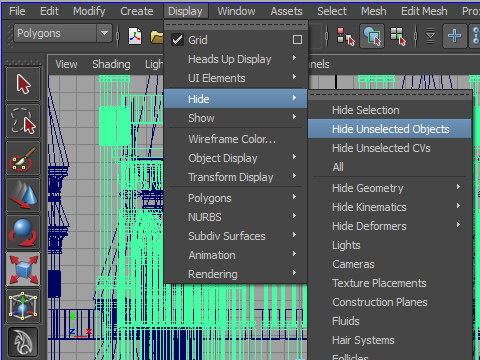Open the Modify menu

tap(89, 11)
